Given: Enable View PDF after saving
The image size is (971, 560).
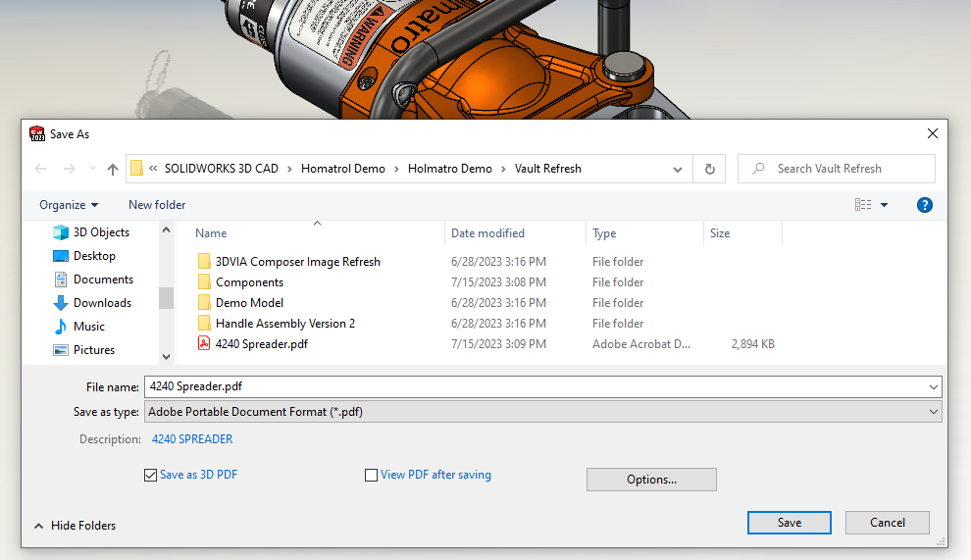Looking at the screenshot, I should 371,476.
